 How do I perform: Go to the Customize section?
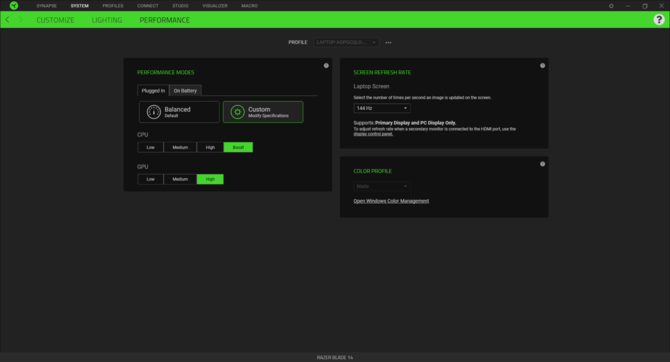pos(55,20)
